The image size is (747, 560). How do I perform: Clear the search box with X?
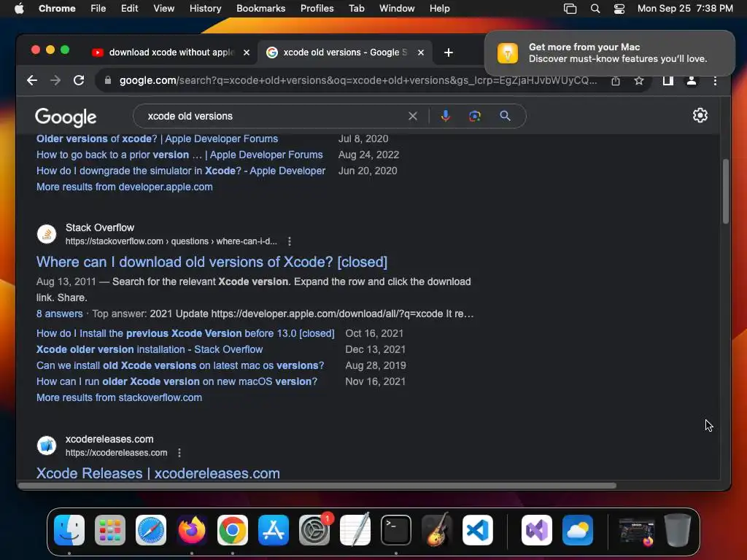[413, 116]
